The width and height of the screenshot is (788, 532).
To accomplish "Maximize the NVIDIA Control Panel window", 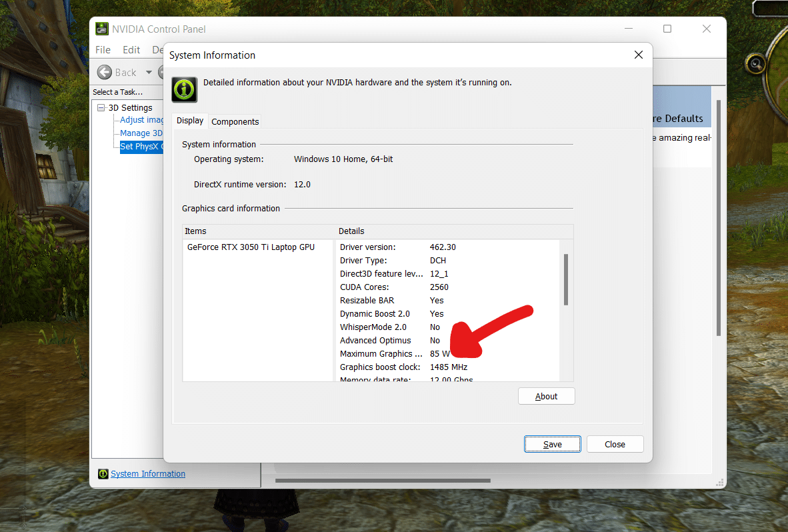I will click(667, 29).
